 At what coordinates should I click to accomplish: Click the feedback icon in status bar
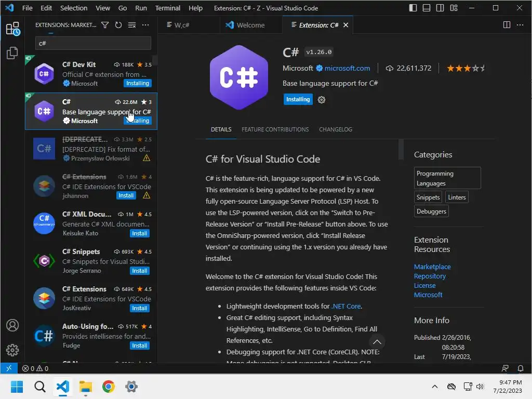[505, 368]
